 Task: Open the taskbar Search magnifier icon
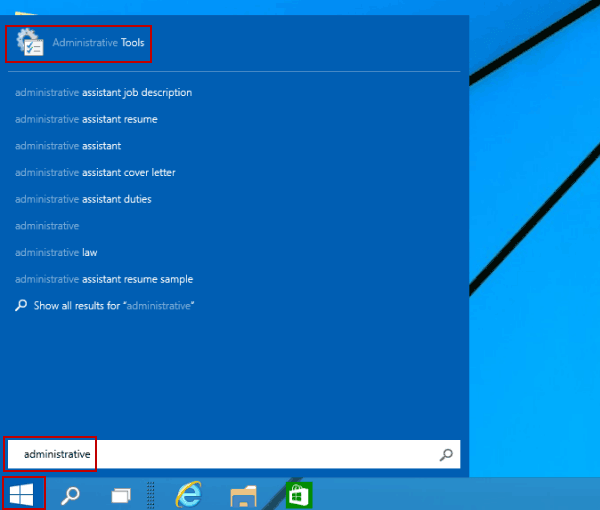(x=70, y=495)
